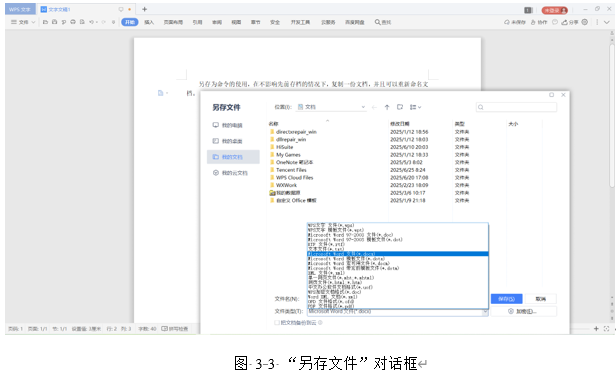Open the 位置 location dropdown
This screenshot has height=374, width=616.
(331, 107)
